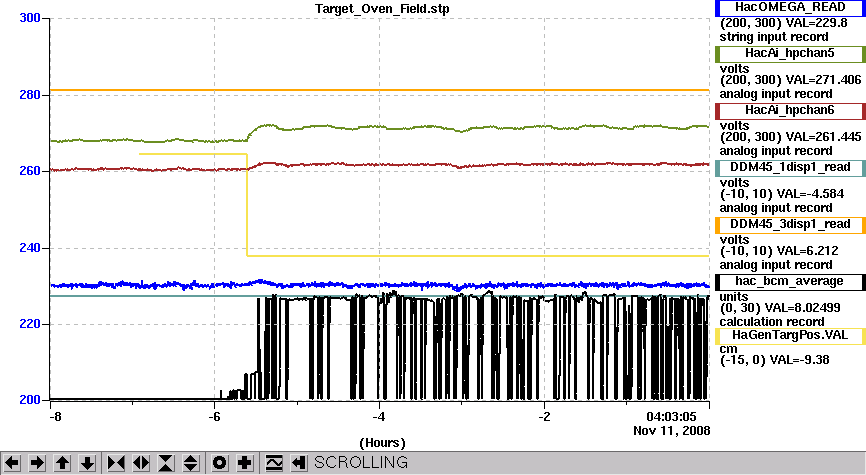The width and height of the screenshot is (866, 475).
Task: Pan the plot right with the right arrow
Action: tap(37, 462)
